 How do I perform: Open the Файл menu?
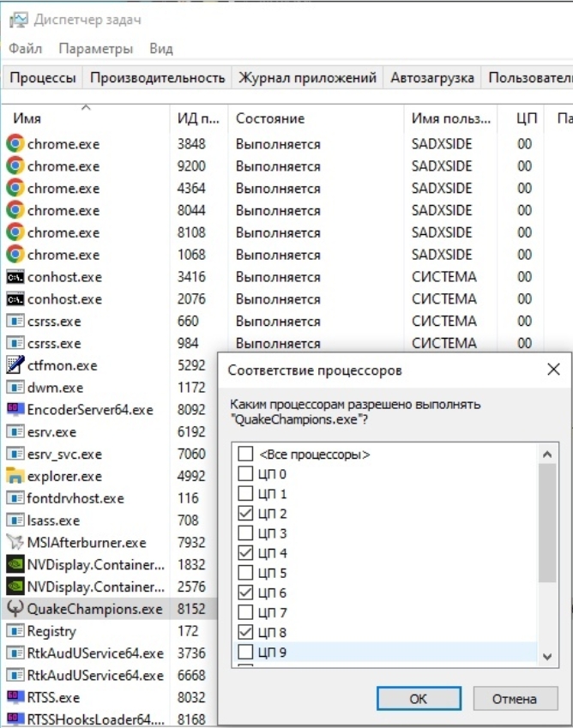[x=25, y=48]
